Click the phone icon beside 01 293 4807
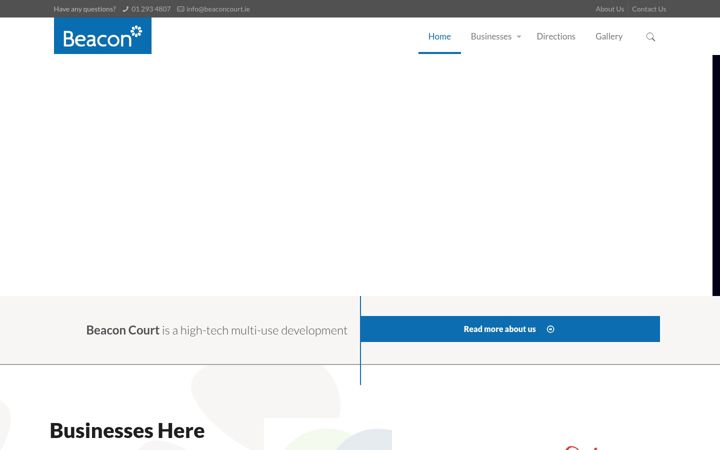Image resolution: width=720 pixels, height=450 pixels. [x=125, y=9]
